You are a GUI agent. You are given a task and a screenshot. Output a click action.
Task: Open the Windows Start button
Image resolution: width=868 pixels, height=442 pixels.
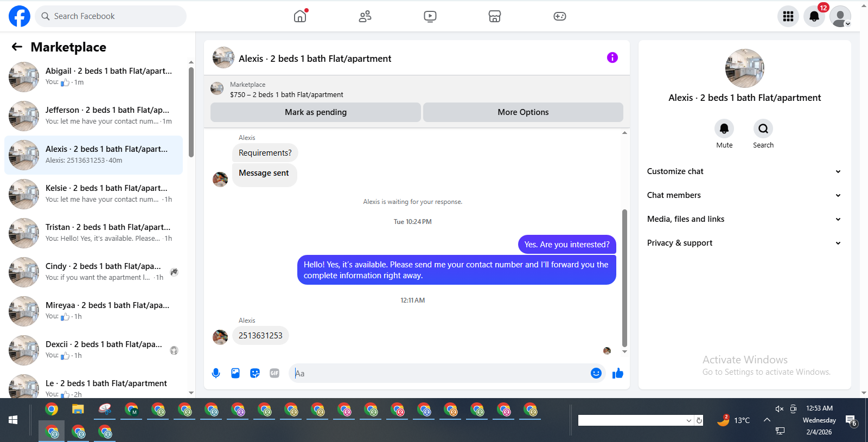pos(13,420)
